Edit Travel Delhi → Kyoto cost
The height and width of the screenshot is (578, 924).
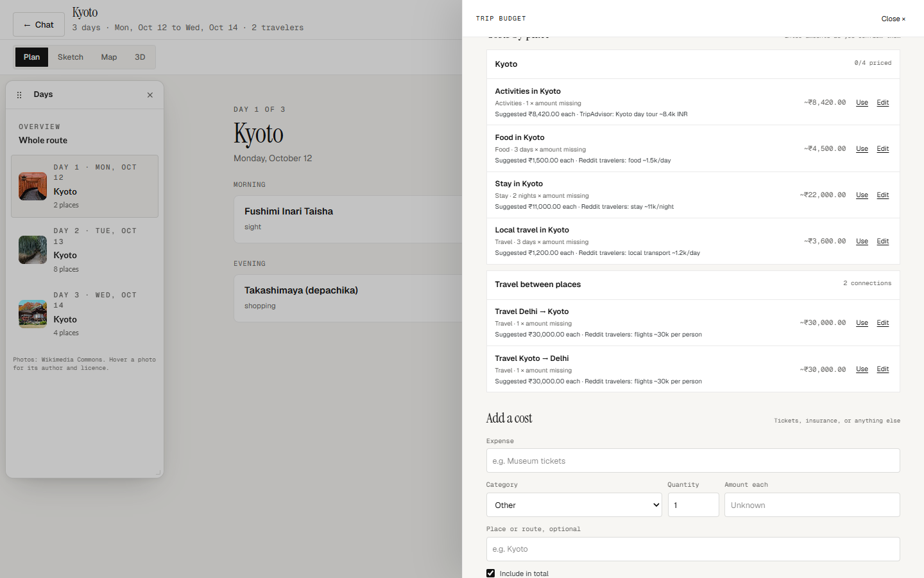click(x=883, y=323)
